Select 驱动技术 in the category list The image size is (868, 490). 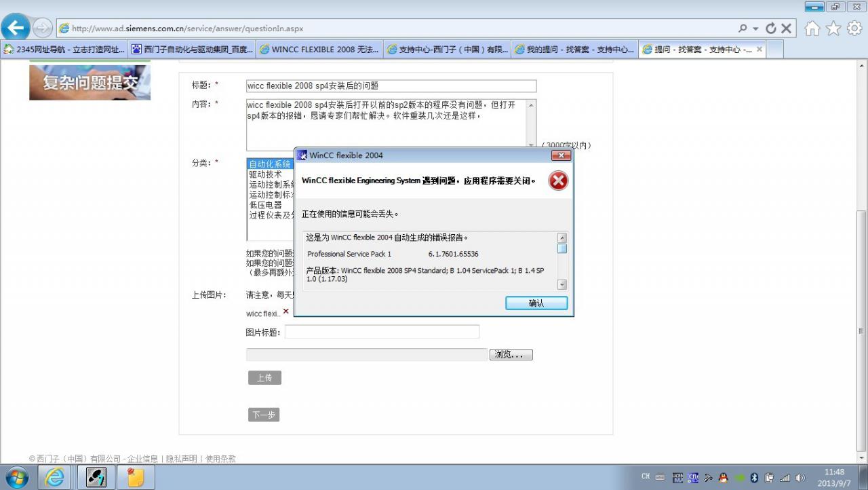[x=265, y=174]
